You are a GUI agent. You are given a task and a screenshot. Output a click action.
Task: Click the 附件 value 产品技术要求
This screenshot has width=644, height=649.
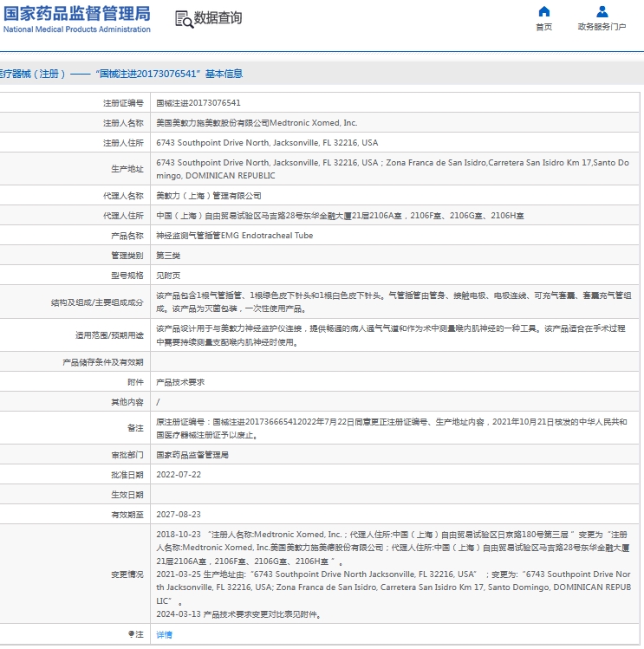tap(180, 382)
